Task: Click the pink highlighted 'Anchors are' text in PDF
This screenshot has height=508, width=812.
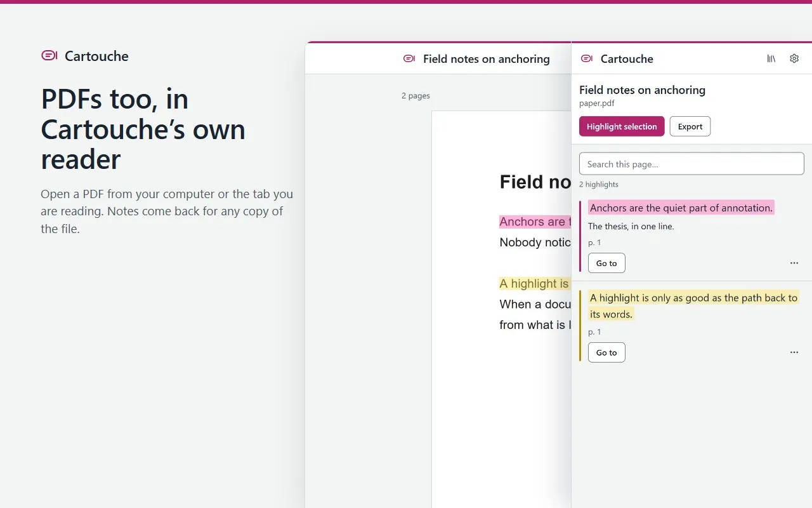Action: click(535, 222)
